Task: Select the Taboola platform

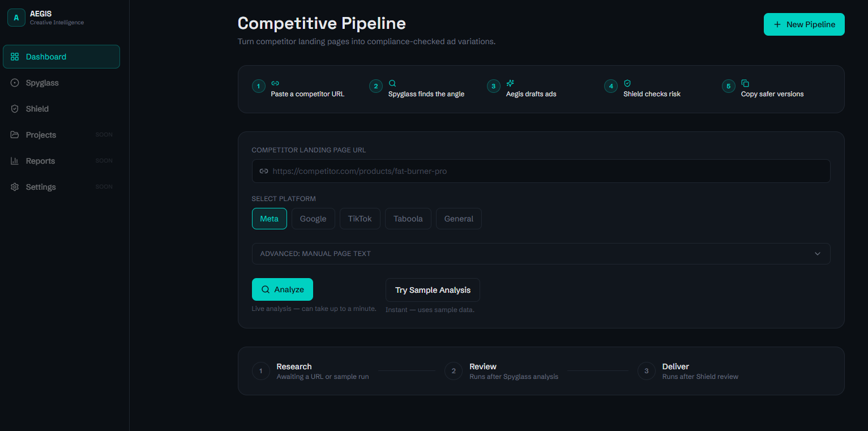Action: (x=408, y=219)
